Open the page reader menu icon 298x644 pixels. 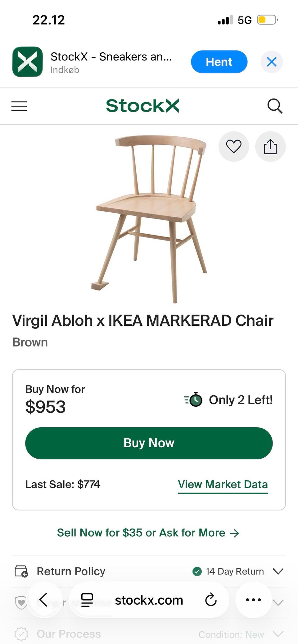point(87,600)
